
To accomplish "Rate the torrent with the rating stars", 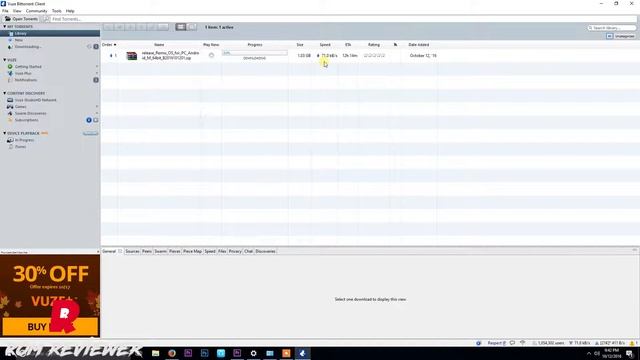I will click(374, 56).
